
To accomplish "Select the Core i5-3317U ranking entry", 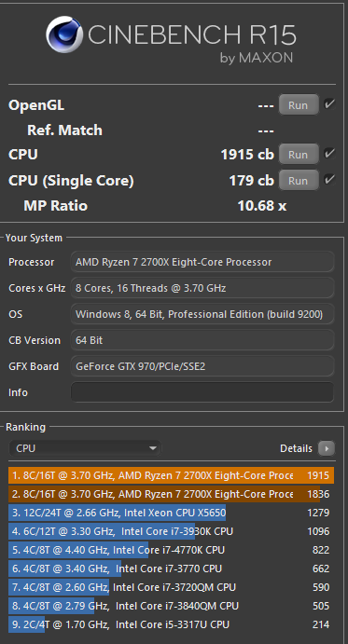I will point(171,624).
